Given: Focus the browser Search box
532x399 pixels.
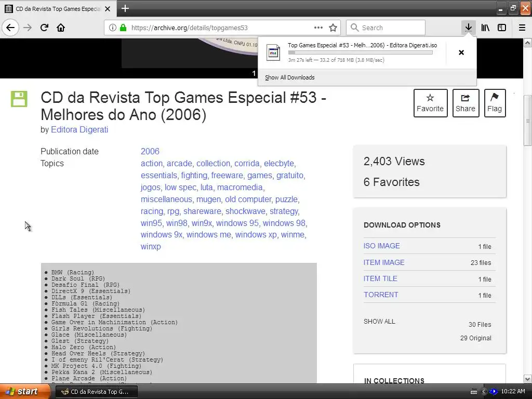Looking at the screenshot, I should coord(385,28).
